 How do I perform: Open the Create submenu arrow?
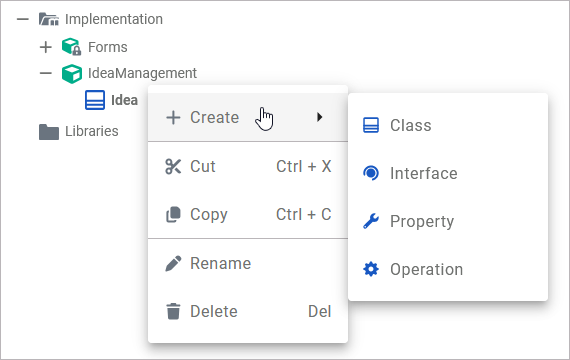pyautogui.click(x=319, y=117)
